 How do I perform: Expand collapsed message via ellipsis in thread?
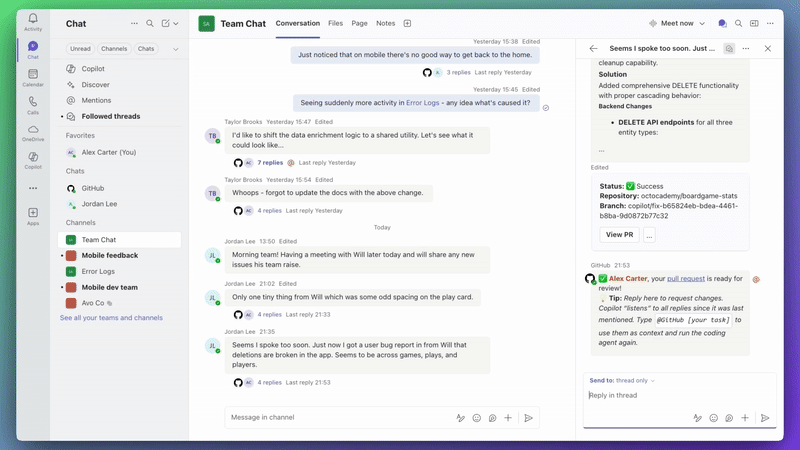pos(602,151)
